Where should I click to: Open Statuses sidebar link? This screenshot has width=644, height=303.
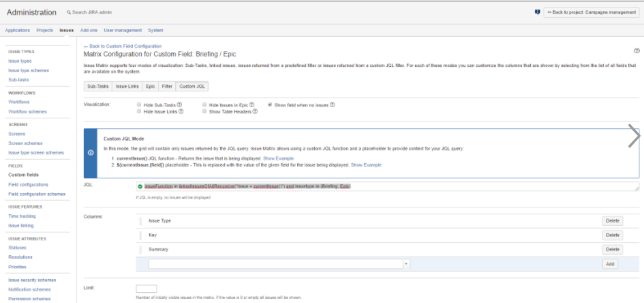pyautogui.click(x=17, y=248)
